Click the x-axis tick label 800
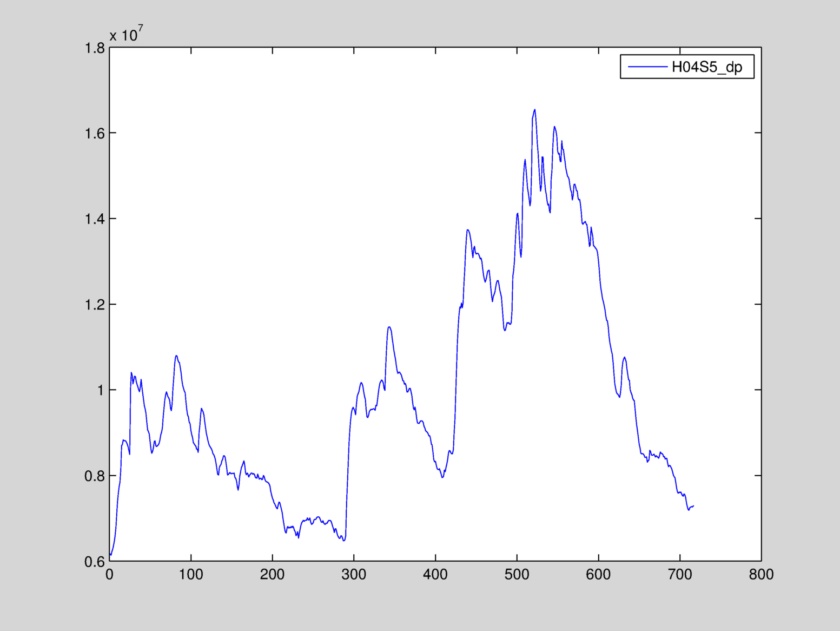This screenshot has width=840, height=631. click(x=761, y=575)
